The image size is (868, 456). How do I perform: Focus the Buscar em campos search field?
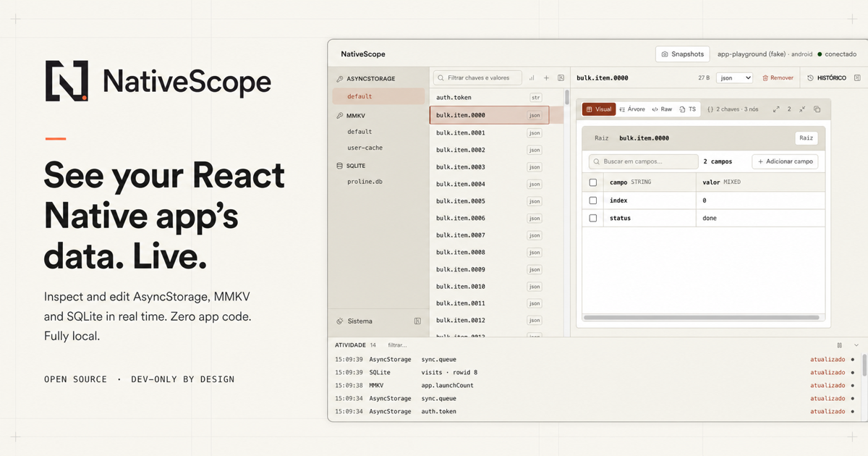point(642,161)
